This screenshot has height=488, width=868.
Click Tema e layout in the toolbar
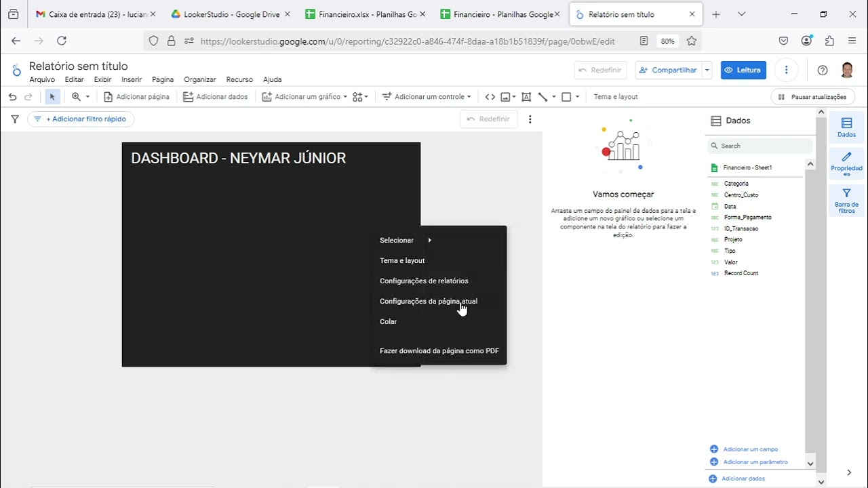coord(616,97)
